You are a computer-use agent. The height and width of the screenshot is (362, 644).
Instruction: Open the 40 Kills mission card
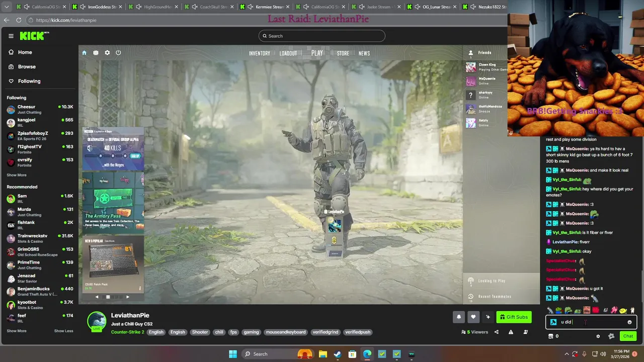113,150
